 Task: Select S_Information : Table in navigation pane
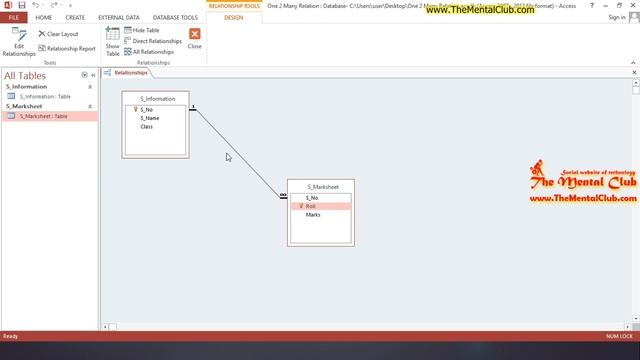point(49,96)
